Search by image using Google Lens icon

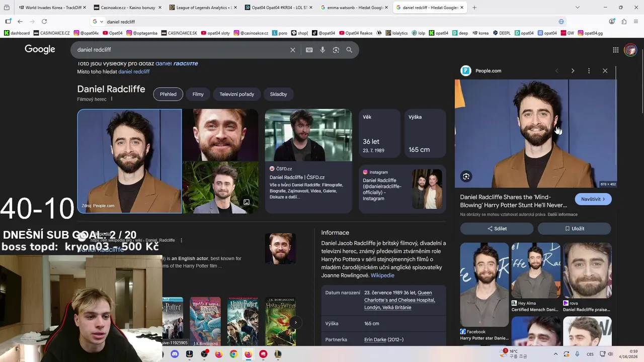point(336,50)
